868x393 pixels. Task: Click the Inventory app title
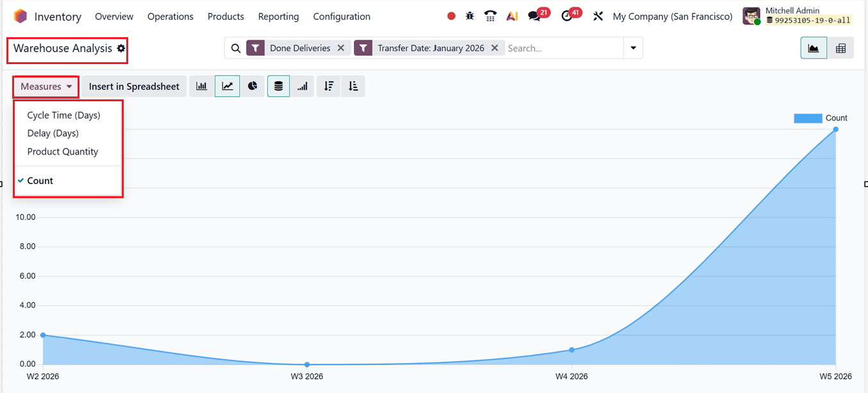(x=58, y=17)
